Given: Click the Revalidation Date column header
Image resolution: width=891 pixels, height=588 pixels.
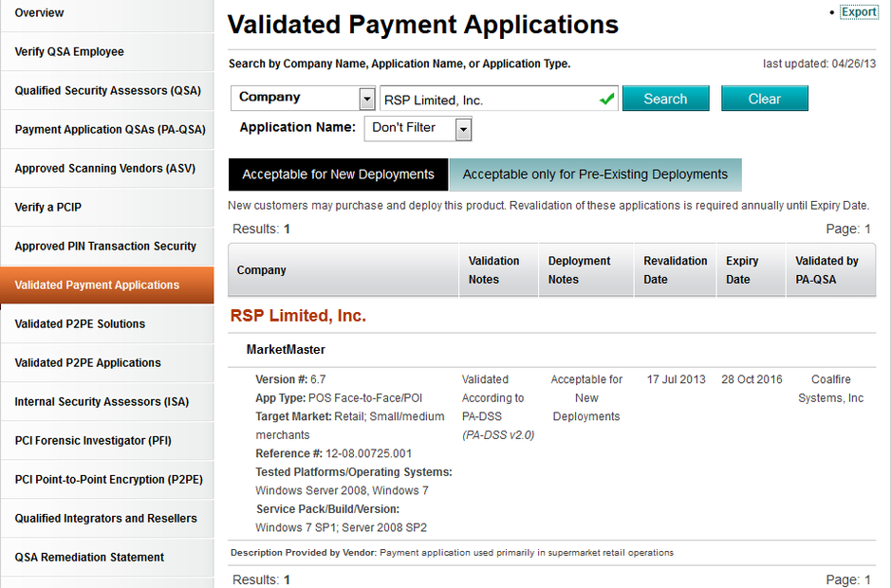Looking at the screenshot, I should [675, 270].
